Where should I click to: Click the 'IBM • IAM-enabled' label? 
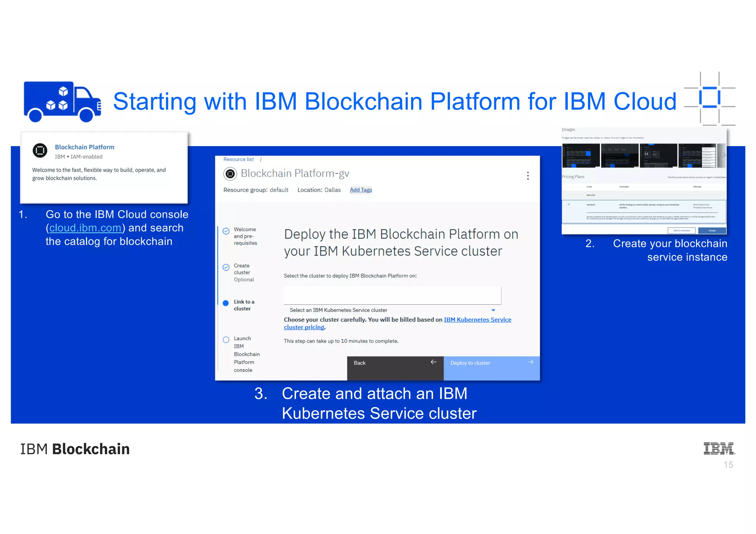79,157
